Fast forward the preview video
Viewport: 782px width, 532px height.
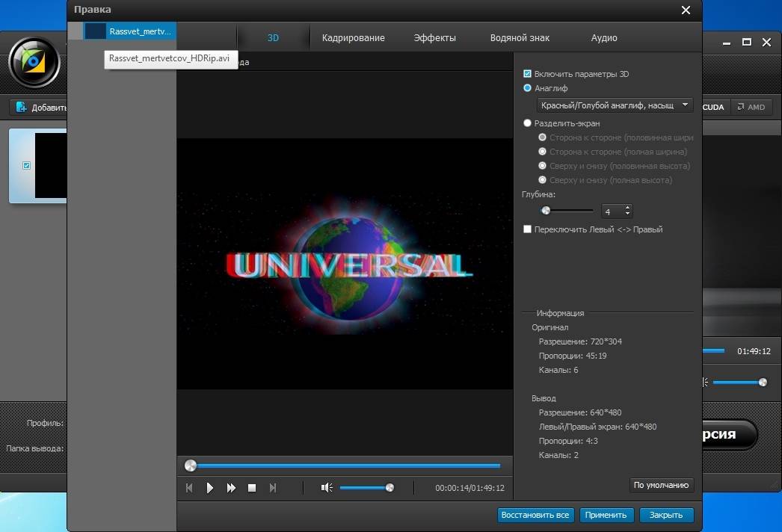(231, 488)
